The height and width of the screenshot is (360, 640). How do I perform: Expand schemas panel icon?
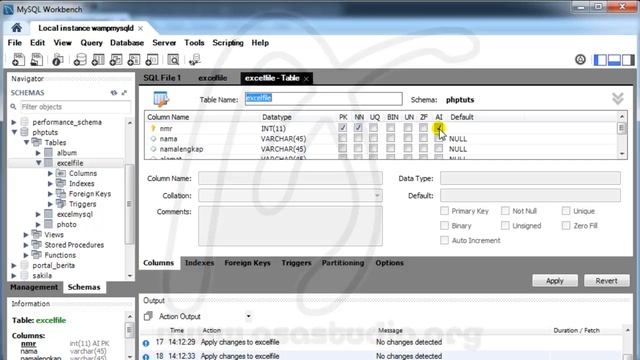pos(124,93)
